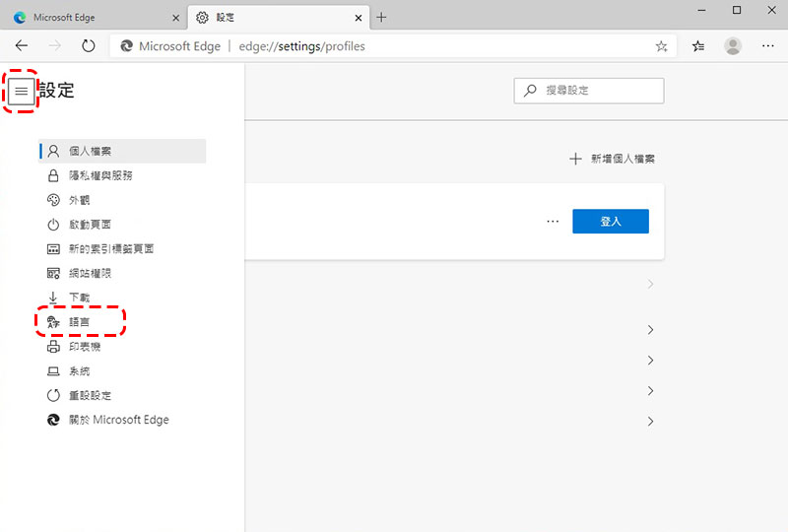Viewport: 788px width, 532px height.
Task: Open 下載 settings
Action: tap(122, 298)
